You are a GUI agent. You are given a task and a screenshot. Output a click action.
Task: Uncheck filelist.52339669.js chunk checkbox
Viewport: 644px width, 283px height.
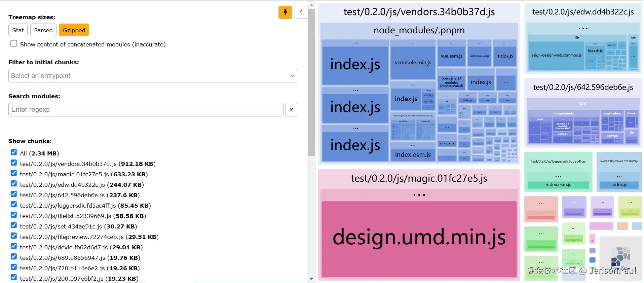pyautogui.click(x=14, y=215)
